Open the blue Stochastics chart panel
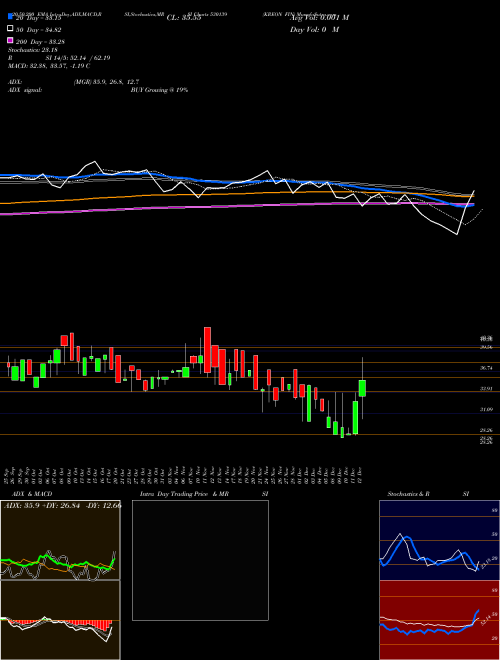This screenshot has height=660, width=500. [x=439, y=540]
